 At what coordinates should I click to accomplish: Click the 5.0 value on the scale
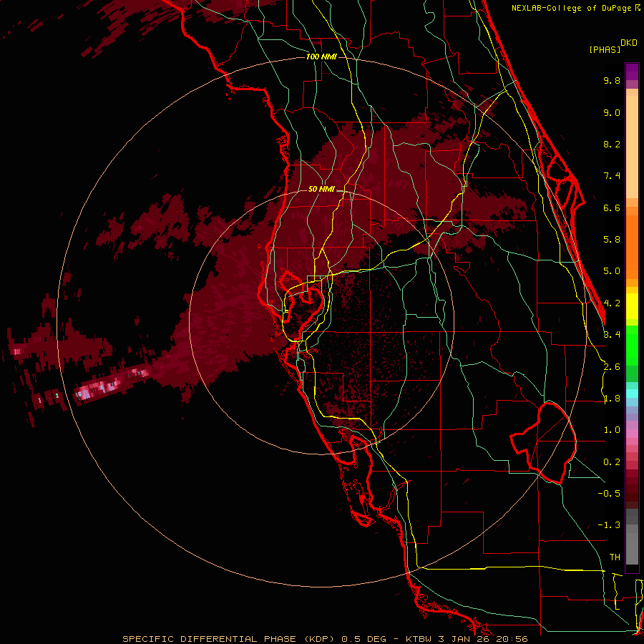[612, 271]
